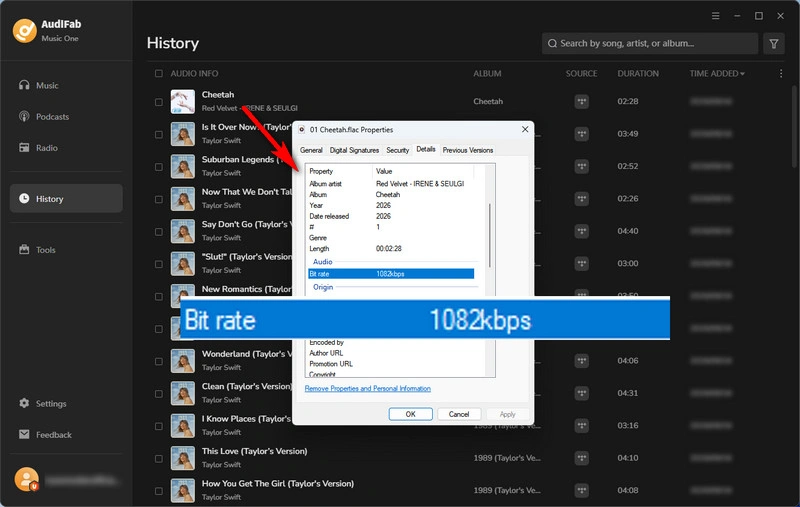
Task: Click source icon for I Know Places
Action: point(581,425)
